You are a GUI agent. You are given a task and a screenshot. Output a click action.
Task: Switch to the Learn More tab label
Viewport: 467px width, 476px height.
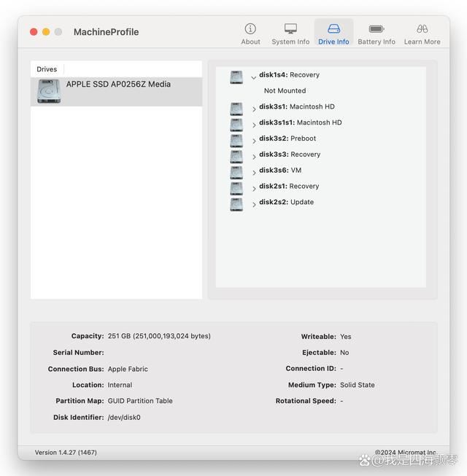tap(422, 42)
